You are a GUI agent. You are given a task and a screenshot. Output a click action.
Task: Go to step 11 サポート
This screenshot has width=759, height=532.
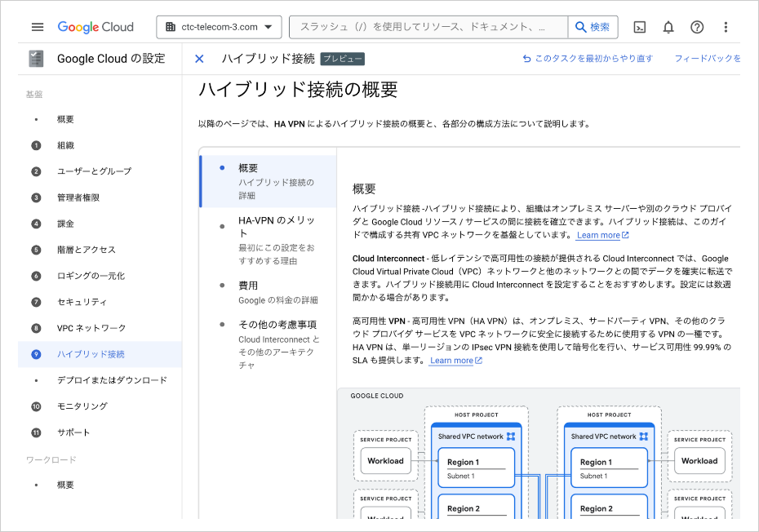(x=100, y=432)
